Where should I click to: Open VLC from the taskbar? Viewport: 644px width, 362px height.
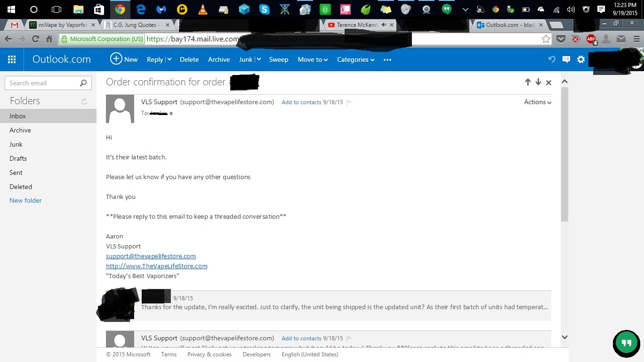203,9
